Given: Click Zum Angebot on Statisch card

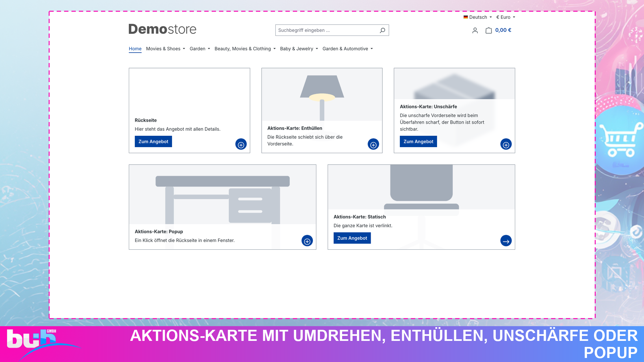Looking at the screenshot, I should [x=352, y=238].
